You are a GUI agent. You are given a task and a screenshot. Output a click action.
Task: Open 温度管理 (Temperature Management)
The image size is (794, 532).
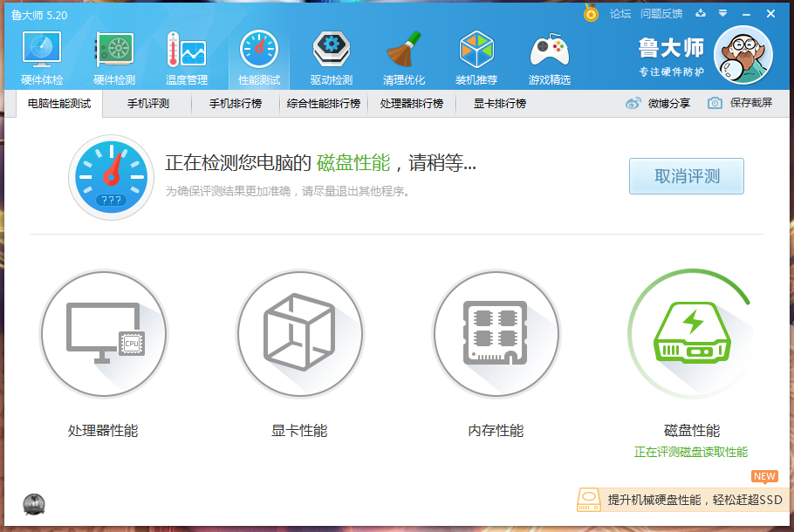186,54
